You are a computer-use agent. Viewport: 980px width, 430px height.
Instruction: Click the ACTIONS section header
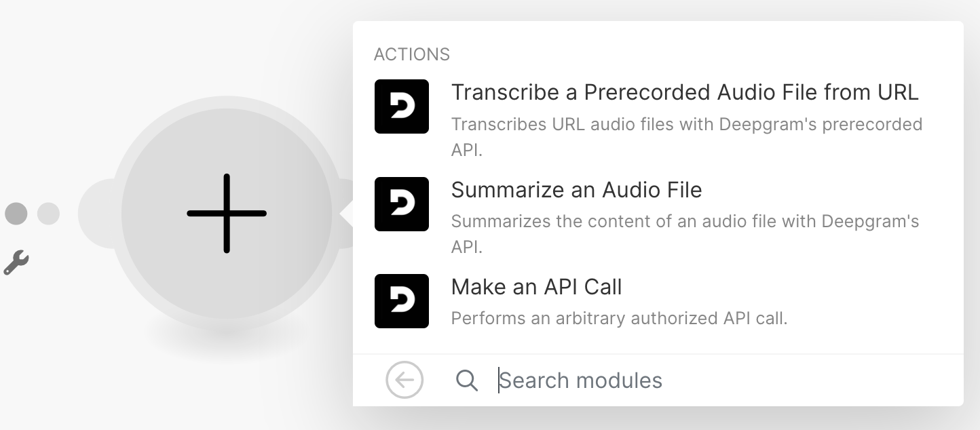point(411,54)
